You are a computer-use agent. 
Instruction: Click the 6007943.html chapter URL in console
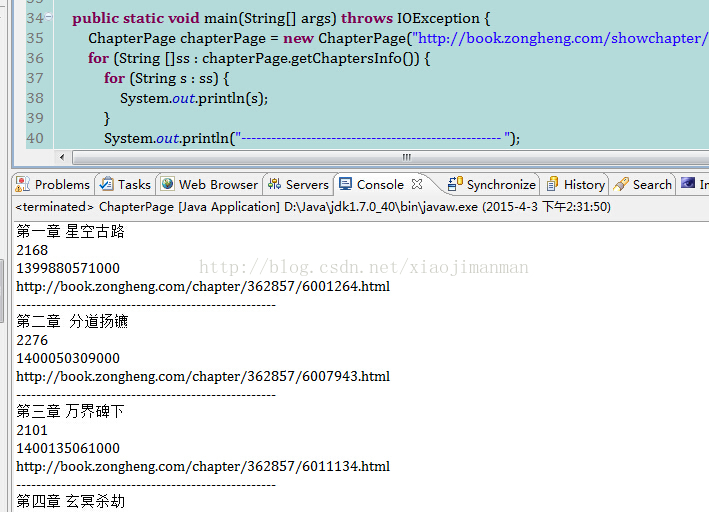point(203,376)
